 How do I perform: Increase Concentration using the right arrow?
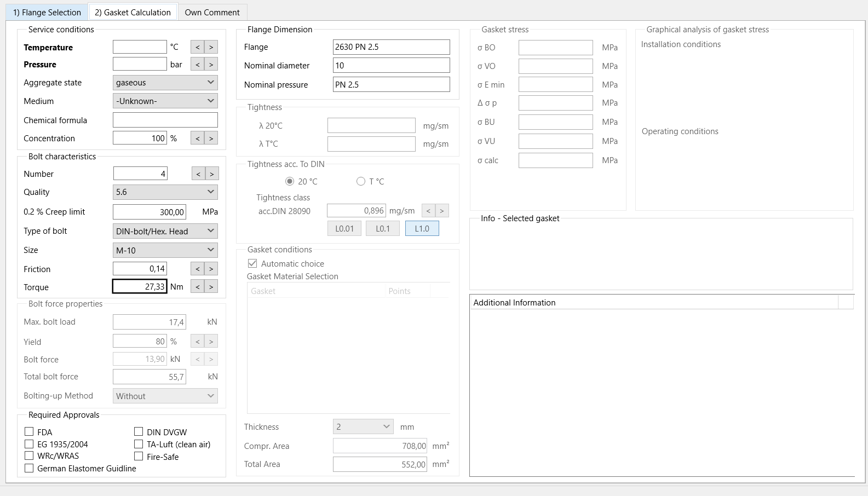coord(211,138)
